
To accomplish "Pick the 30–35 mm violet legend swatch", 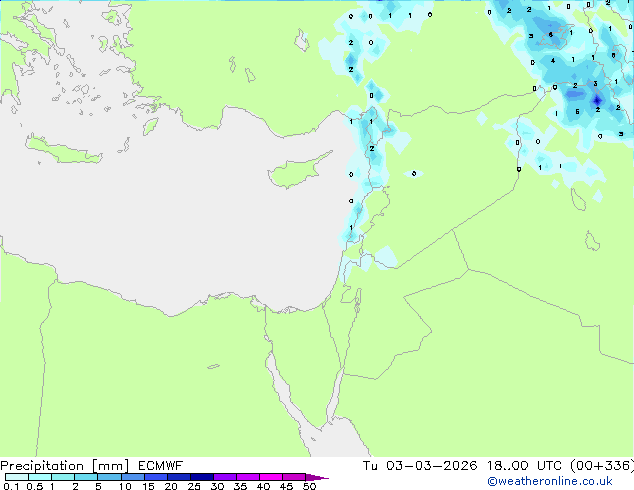I will point(225,477).
